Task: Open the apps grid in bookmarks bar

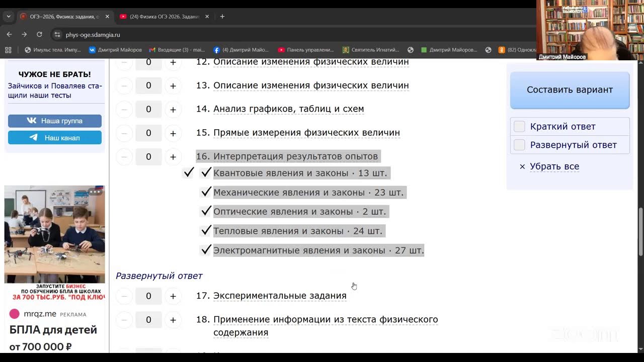Action: pyautogui.click(x=8, y=50)
